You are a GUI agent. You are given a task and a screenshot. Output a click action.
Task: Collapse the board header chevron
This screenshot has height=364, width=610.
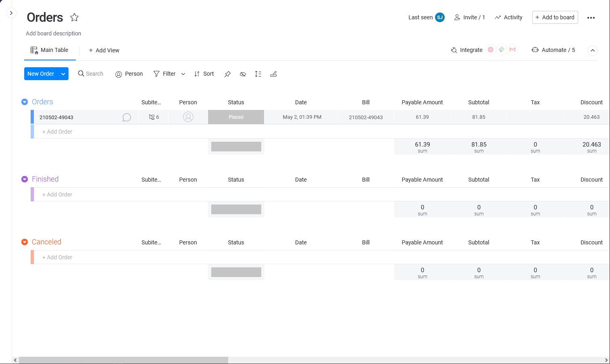pyautogui.click(x=592, y=50)
